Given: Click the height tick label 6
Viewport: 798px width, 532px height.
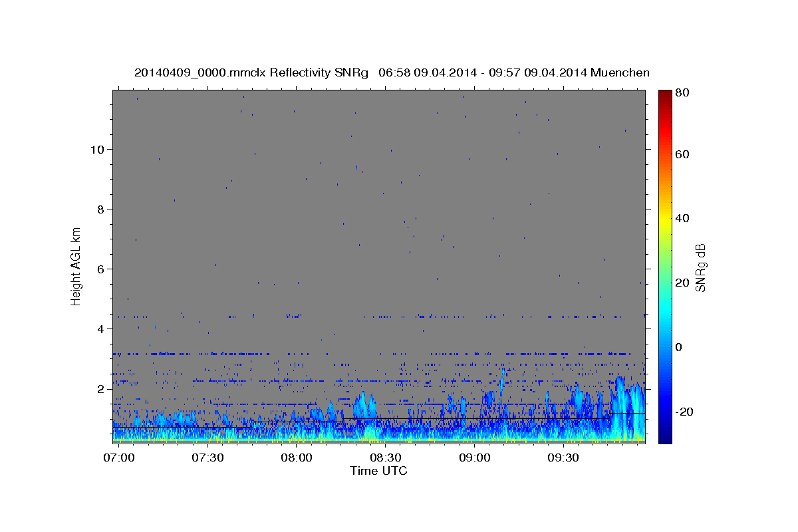Looking at the screenshot, I should point(100,269).
